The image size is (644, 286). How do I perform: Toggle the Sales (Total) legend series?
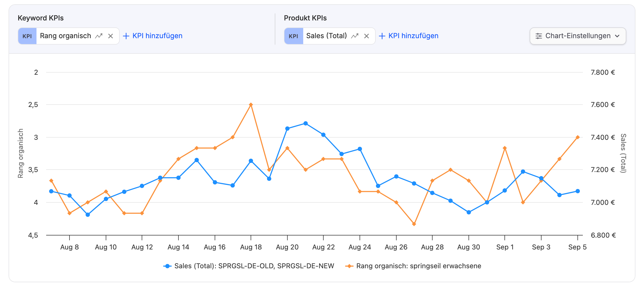tap(249, 266)
